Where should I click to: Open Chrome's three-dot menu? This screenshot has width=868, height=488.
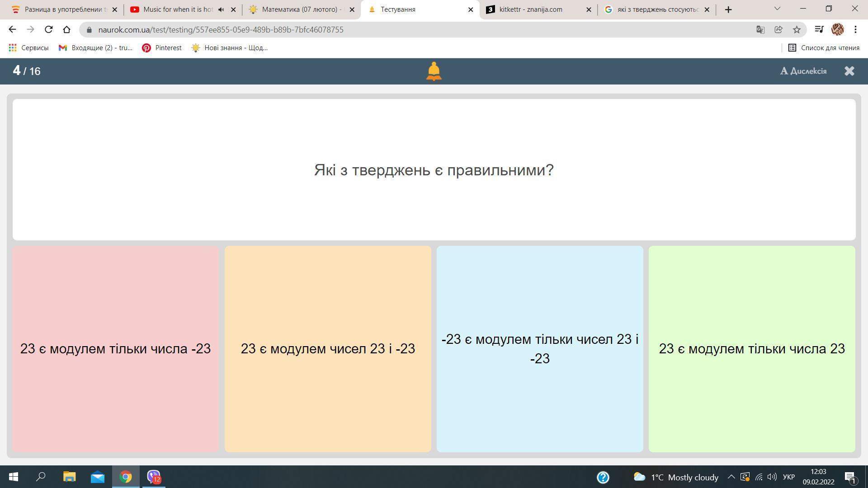[855, 29]
